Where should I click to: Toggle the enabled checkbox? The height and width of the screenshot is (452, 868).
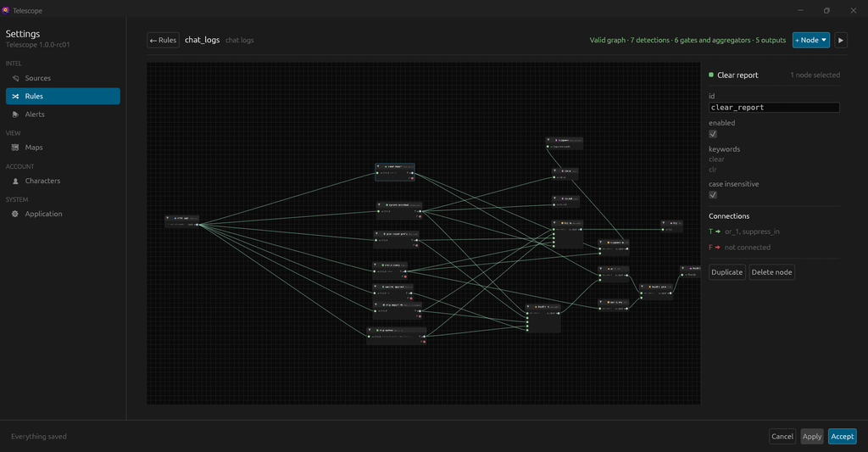[713, 134]
